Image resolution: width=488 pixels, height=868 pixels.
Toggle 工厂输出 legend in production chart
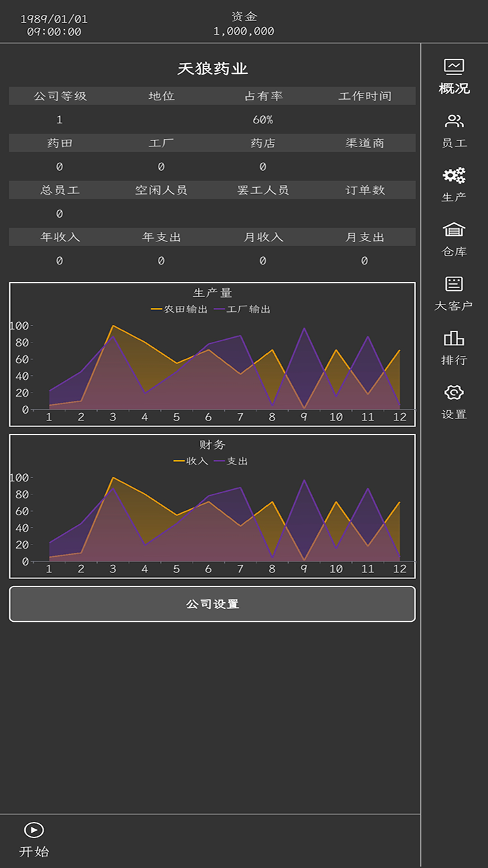point(242,309)
